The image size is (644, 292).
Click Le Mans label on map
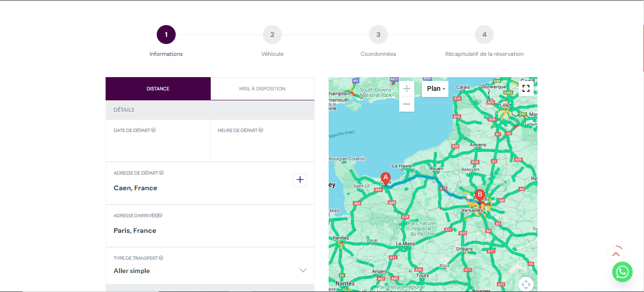405,244
